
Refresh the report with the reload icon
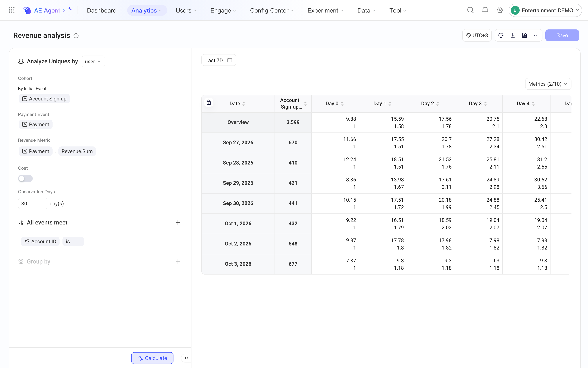[x=501, y=36]
